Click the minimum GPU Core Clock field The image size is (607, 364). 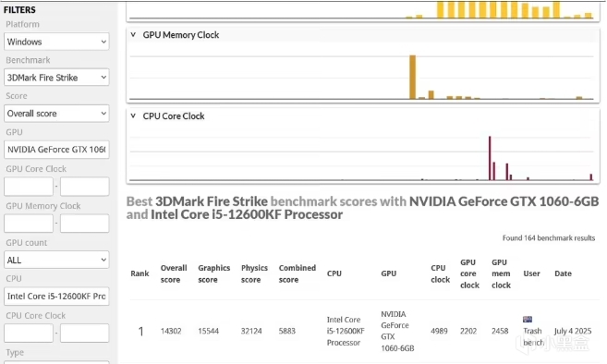coord(29,187)
